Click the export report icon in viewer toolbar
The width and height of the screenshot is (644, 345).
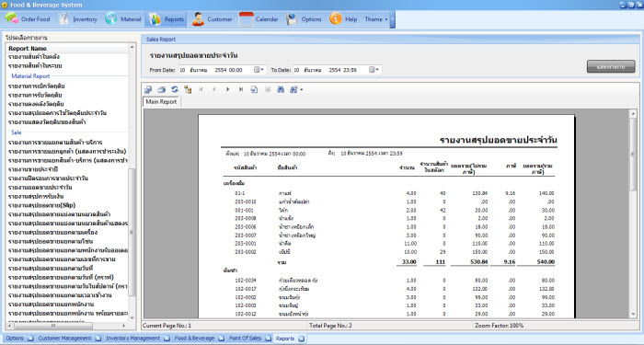coord(148,89)
